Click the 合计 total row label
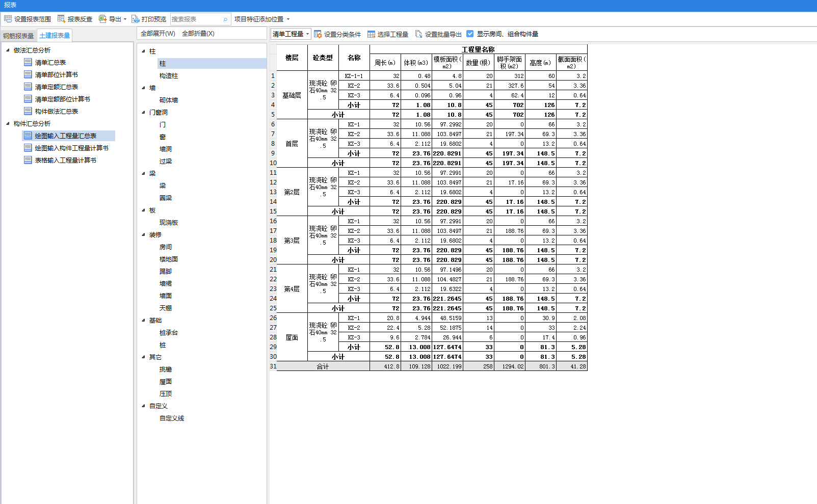Screen dimensions: 817x504 click(x=323, y=366)
